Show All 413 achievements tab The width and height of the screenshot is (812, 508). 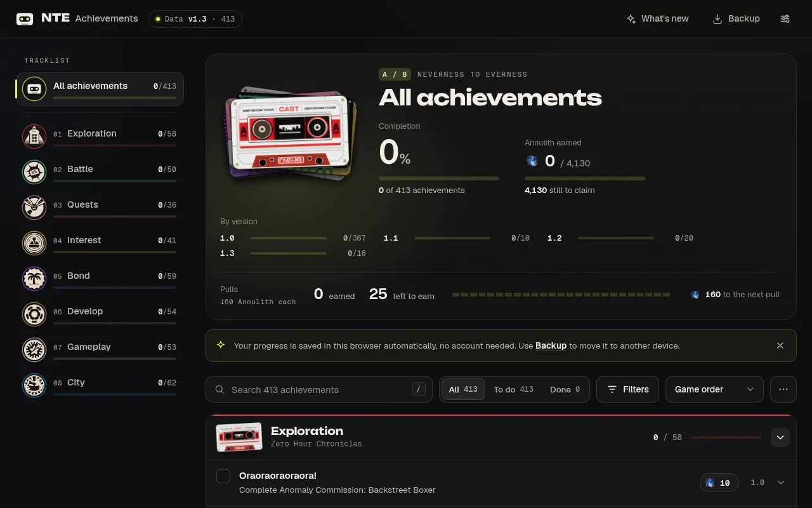(x=463, y=389)
